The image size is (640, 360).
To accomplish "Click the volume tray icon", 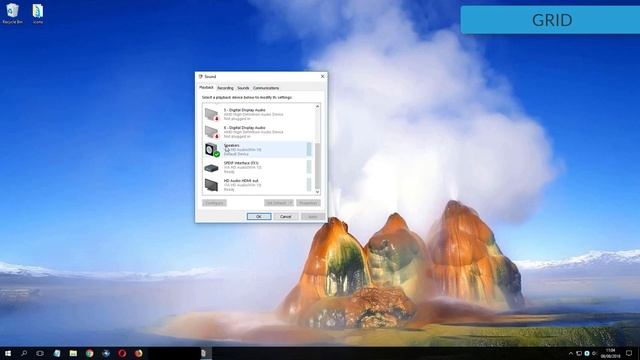I will click(595, 353).
